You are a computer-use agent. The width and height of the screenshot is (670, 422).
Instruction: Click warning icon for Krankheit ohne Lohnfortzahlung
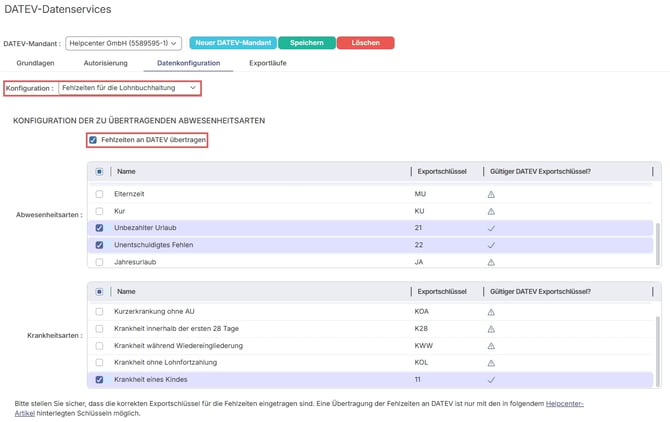[491, 362]
